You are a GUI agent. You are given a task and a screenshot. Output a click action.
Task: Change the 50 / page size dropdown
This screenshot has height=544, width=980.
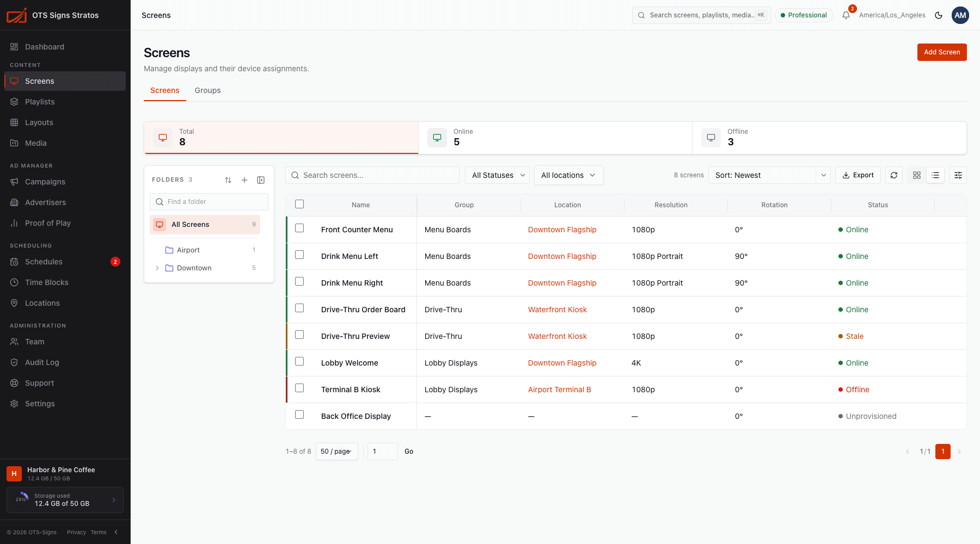pyautogui.click(x=337, y=452)
